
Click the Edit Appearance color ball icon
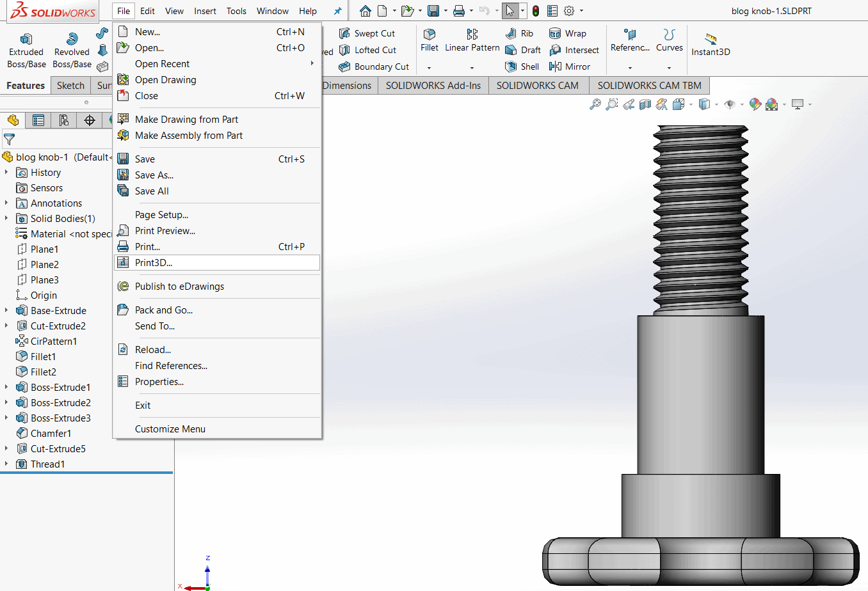coord(755,104)
